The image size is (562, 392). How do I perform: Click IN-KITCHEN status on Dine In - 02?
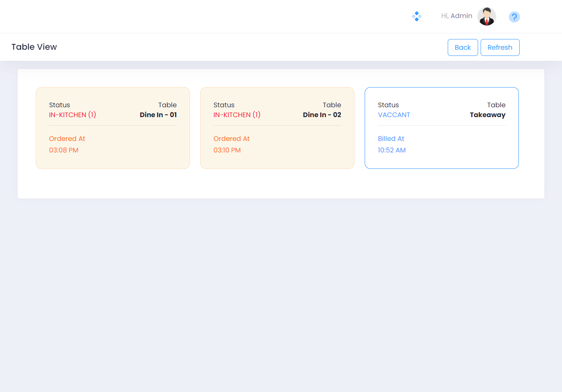point(237,115)
